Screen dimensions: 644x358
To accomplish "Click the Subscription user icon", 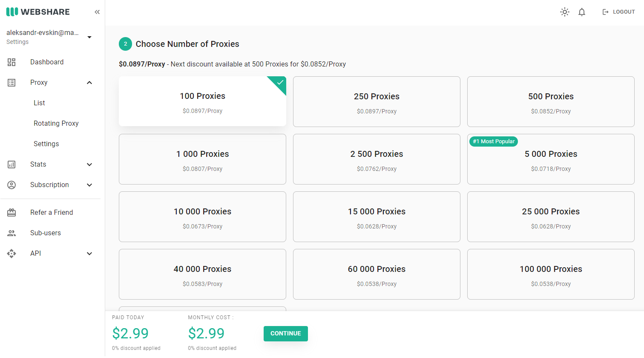I will pyautogui.click(x=11, y=185).
